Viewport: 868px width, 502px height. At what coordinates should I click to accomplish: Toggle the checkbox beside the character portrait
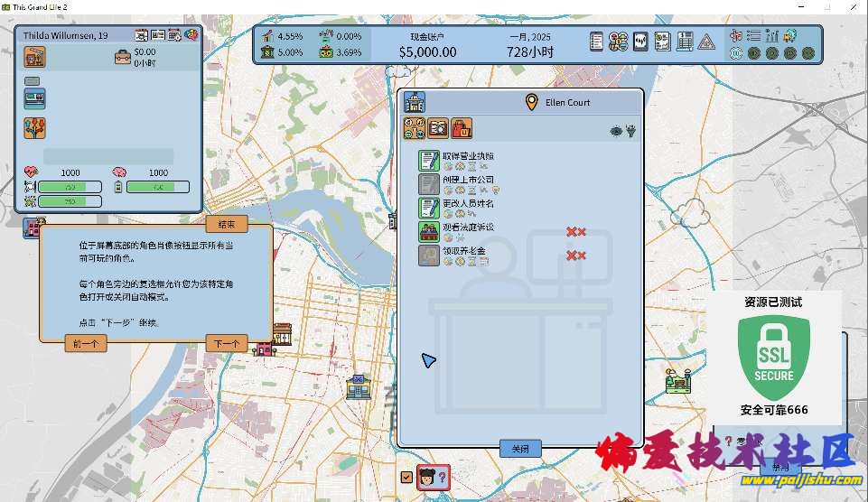click(x=406, y=477)
